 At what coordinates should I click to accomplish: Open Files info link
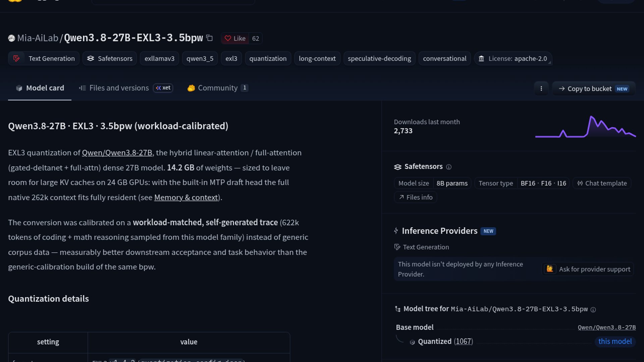coord(416,197)
